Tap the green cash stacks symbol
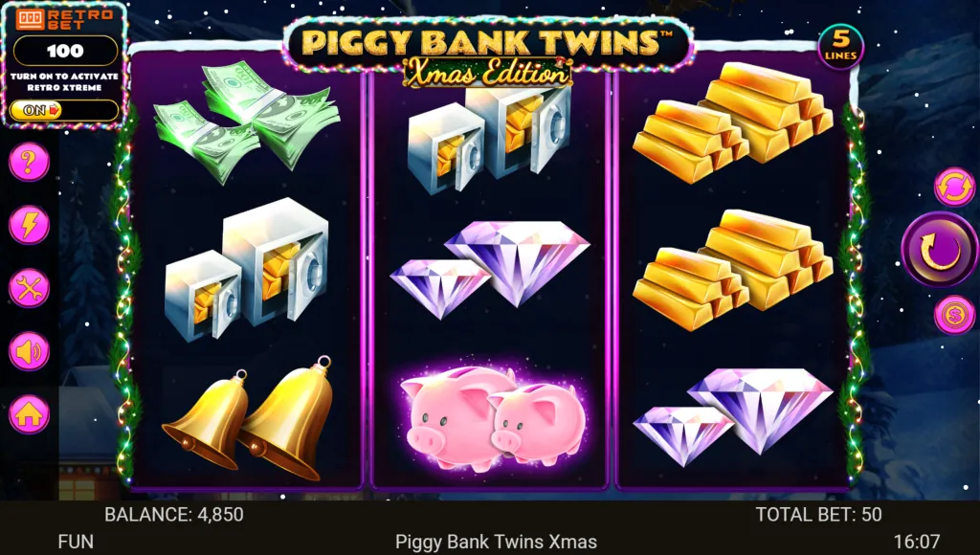Screen dimensions: 980x555 point(246,120)
